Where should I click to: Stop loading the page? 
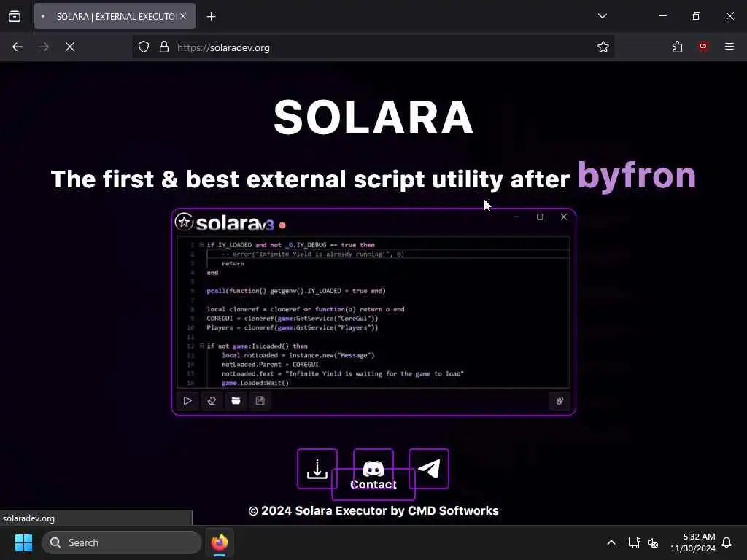[x=70, y=47]
